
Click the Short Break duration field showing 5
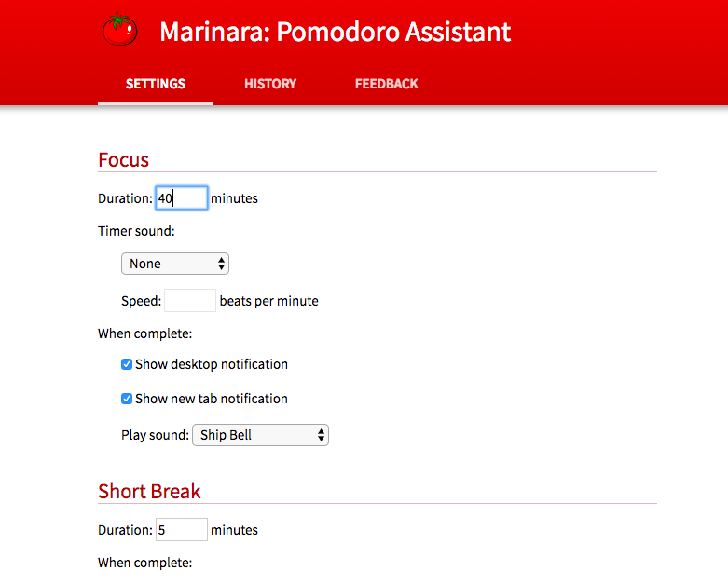click(x=182, y=530)
